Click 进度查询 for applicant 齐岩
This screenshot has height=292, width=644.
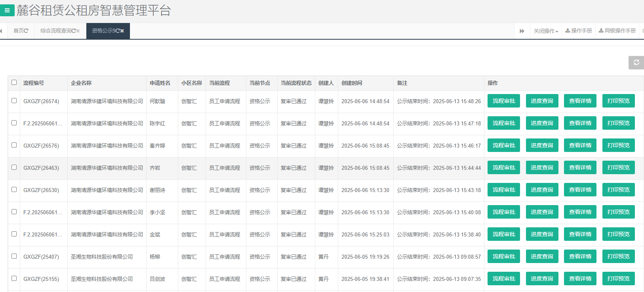click(x=542, y=167)
